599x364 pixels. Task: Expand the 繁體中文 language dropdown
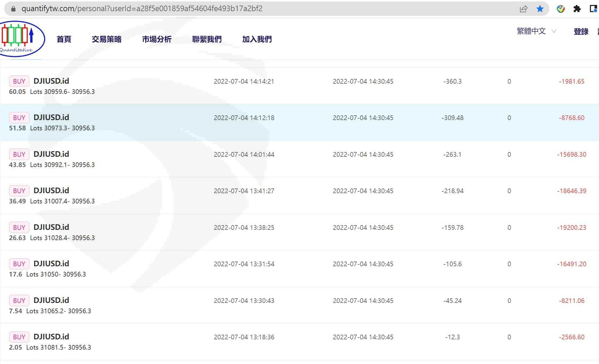coord(531,31)
